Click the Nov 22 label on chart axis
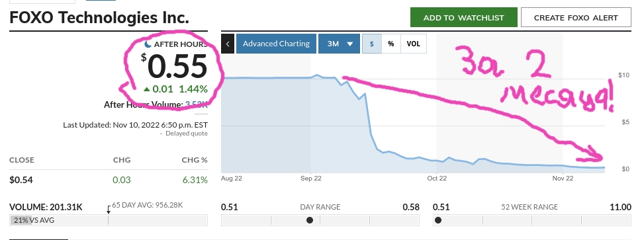Viewport: 644px width, 240px height. pos(563,178)
